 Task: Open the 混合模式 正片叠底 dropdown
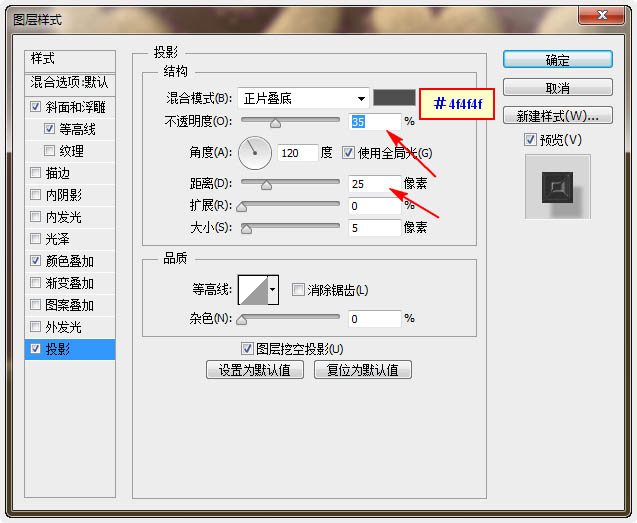coord(303,98)
